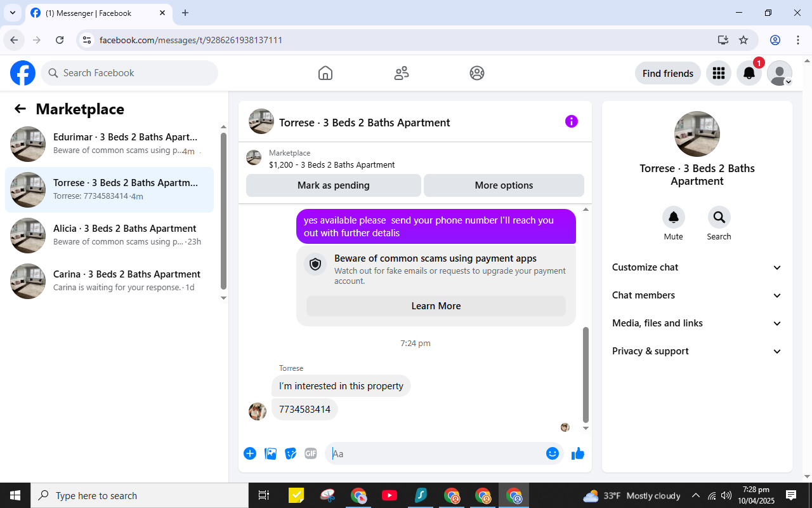Click Torrese's avatar beside the phone number
Viewport: 812px width, 508px height.
click(258, 411)
